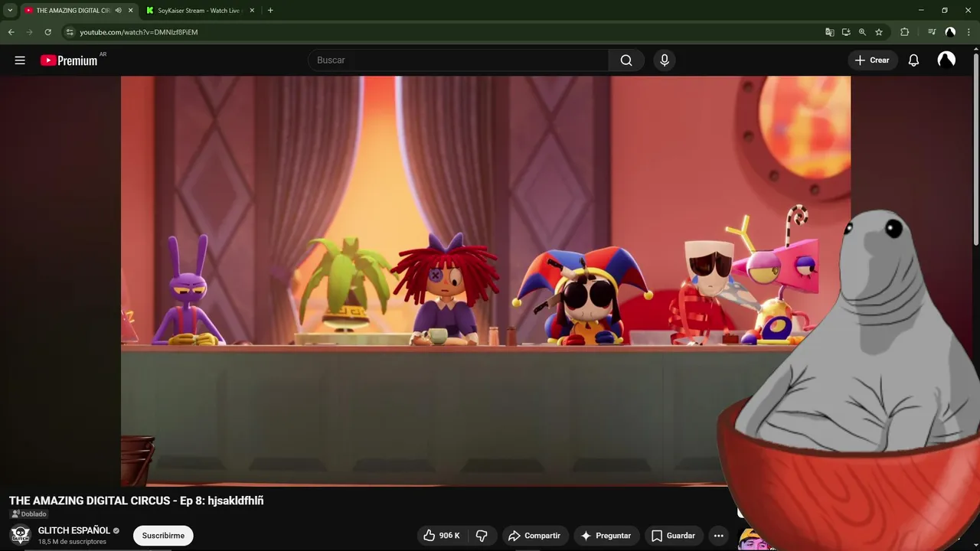The image size is (980, 551).
Task: Go to YouTube Premium home logo
Action: click(x=69, y=60)
